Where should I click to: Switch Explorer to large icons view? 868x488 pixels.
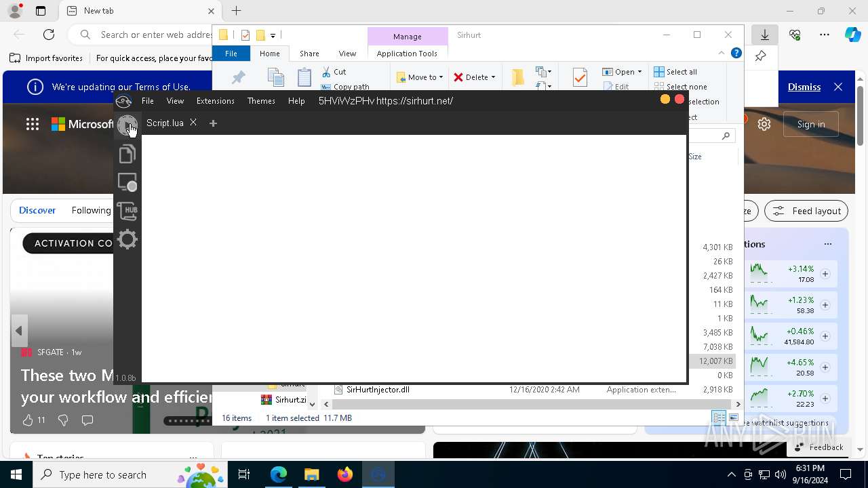point(733,418)
